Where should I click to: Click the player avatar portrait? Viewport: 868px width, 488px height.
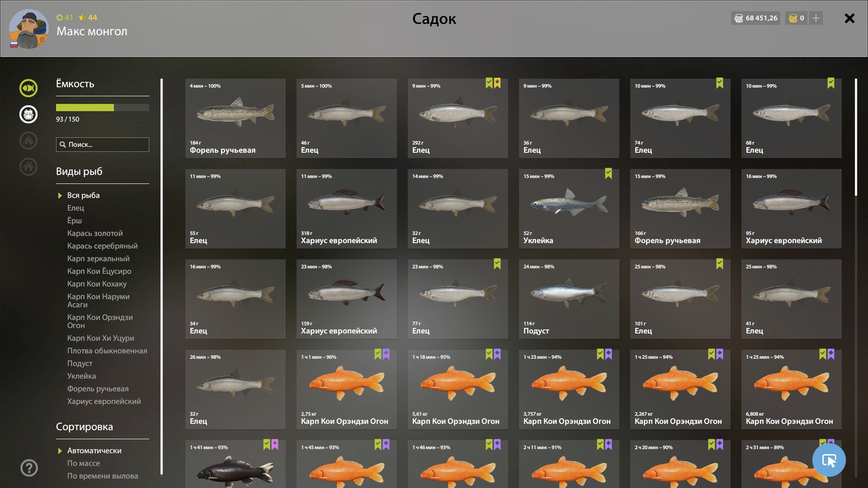coord(29,29)
